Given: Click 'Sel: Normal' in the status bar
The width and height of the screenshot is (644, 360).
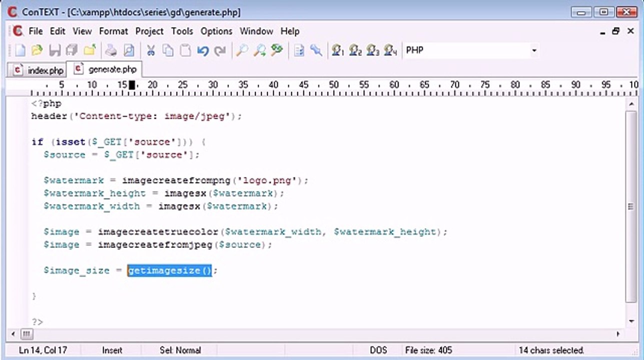Looking at the screenshot, I should [180, 350].
